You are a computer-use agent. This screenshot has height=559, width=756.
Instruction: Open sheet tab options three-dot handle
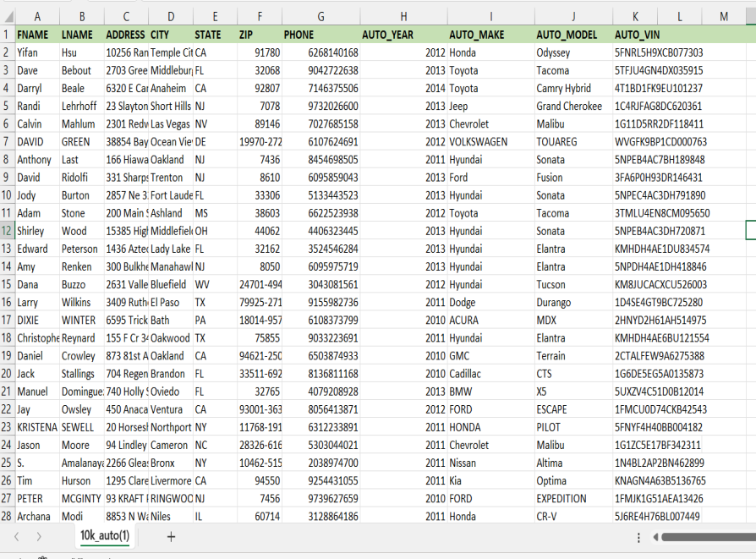[638, 537]
